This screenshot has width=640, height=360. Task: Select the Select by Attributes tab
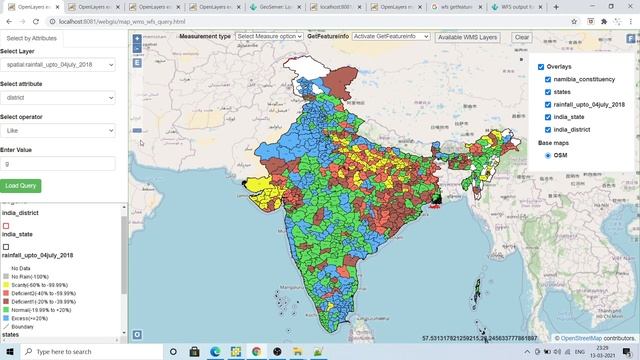click(32, 38)
